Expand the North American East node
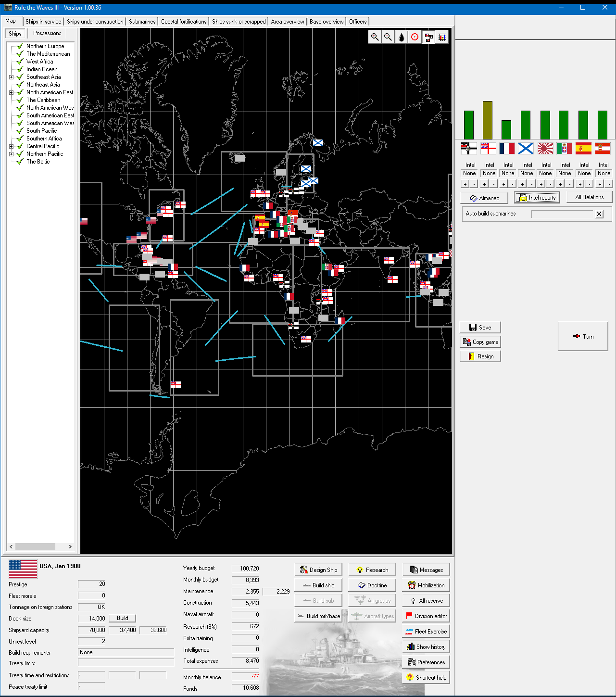This screenshot has height=697, width=616. click(11, 92)
